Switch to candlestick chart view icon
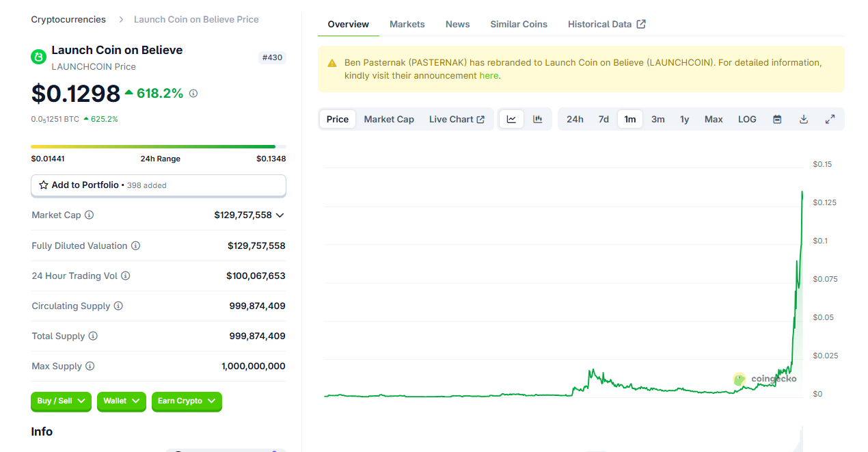The width and height of the screenshot is (868, 452). [x=538, y=119]
